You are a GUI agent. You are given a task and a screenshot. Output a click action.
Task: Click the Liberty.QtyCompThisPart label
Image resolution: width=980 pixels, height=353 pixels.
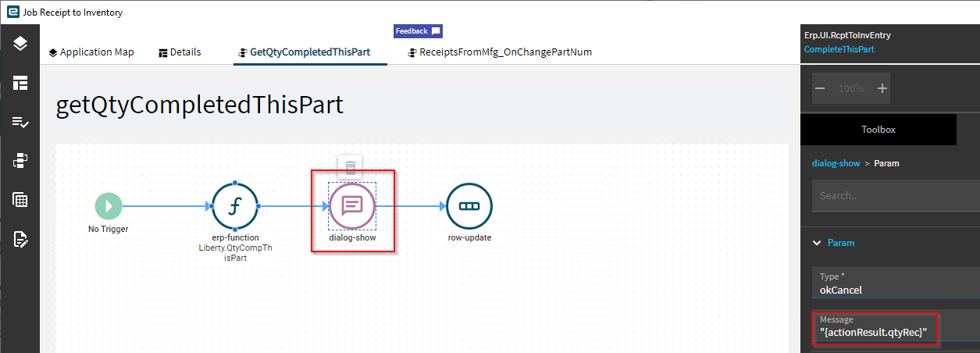[x=235, y=252]
